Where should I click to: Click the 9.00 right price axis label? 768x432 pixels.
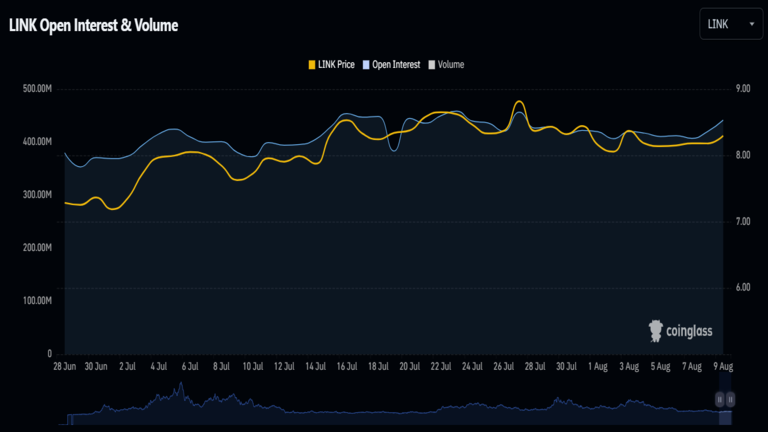coord(743,89)
